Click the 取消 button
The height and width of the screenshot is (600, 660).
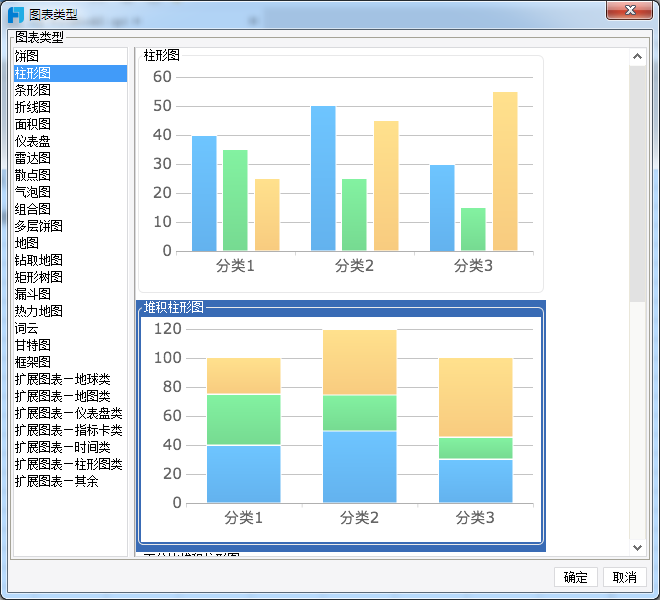point(625,577)
